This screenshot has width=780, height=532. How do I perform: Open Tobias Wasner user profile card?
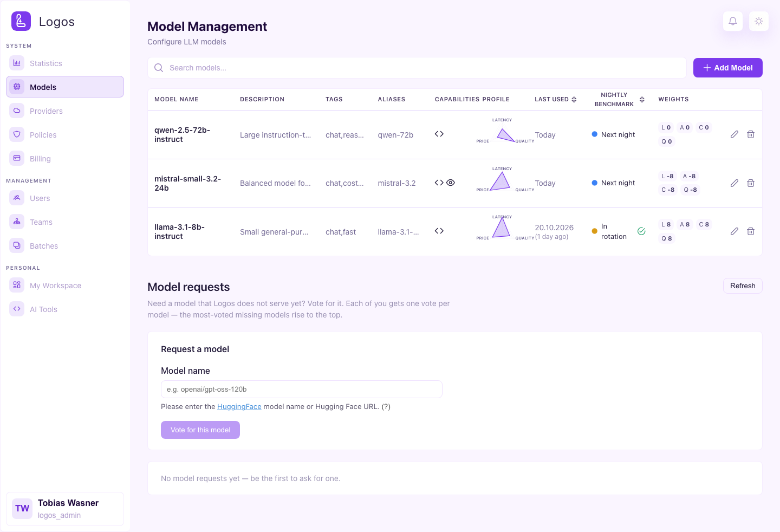tap(65, 509)
